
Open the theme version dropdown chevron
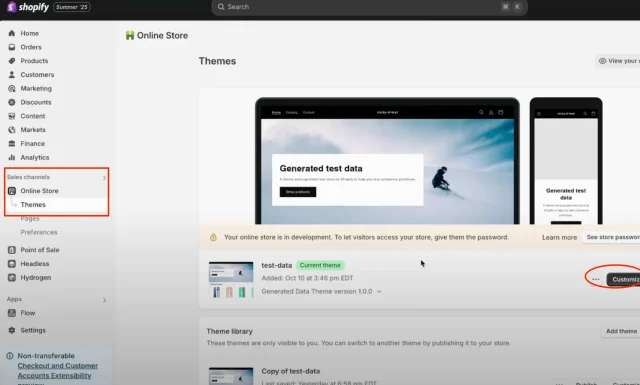point(379,292)
